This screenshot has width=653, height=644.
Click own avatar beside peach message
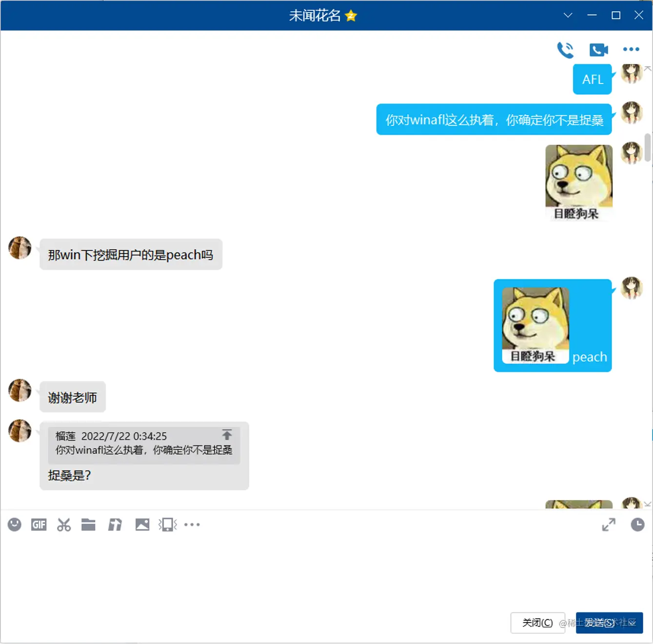pyautogui.click(x=632, y=288)
